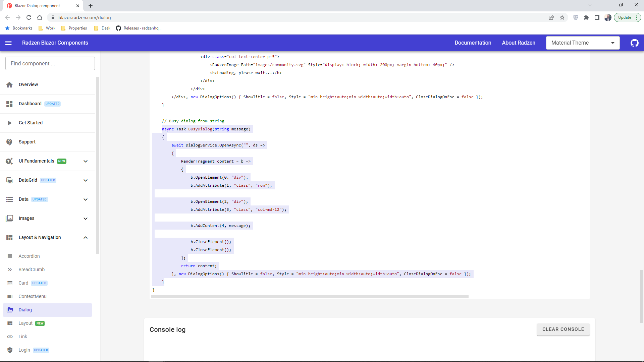Click the Dialog item icon

point(10,310)
